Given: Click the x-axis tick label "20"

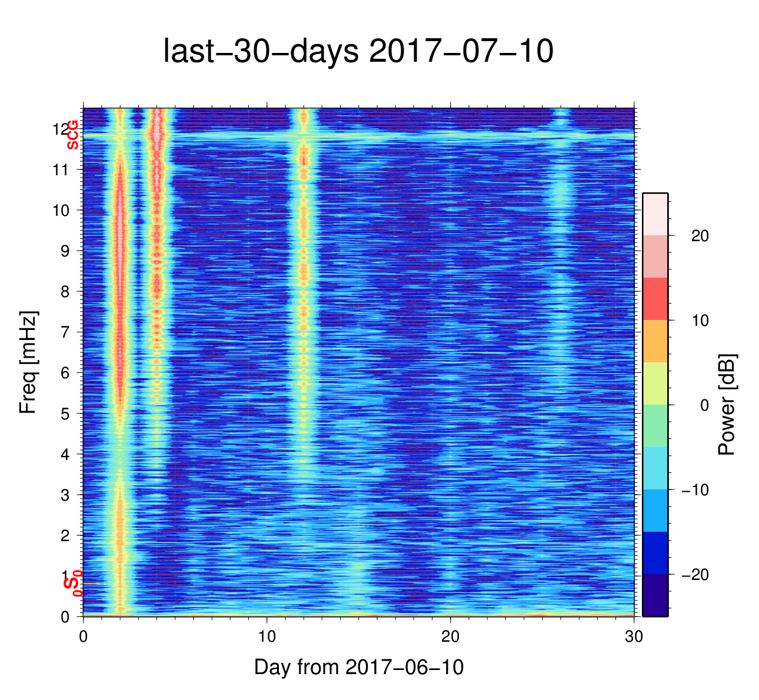Looking at the screenshot, I should tap(451, 637).
